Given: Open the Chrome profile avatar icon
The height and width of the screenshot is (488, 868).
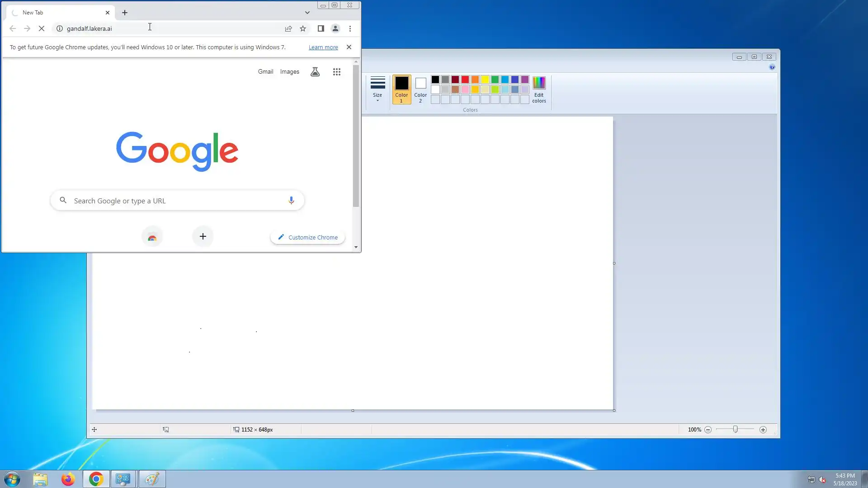Looking at the screenshot, I should [x=335, y=28].
